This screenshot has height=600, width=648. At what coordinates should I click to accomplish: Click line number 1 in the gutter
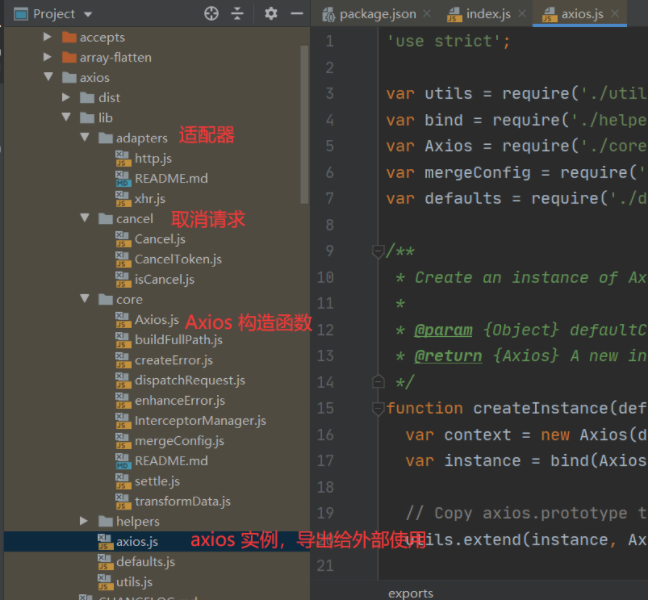[329, 41]
